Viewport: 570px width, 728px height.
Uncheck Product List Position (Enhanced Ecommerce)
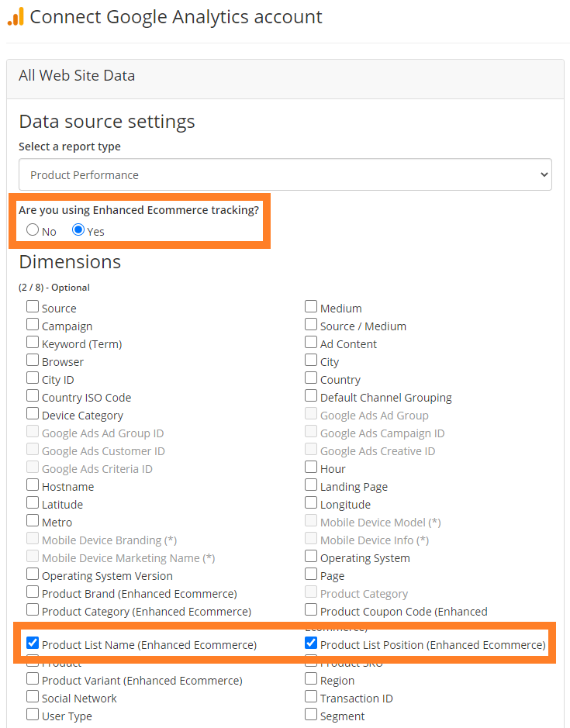coord(311,643)
